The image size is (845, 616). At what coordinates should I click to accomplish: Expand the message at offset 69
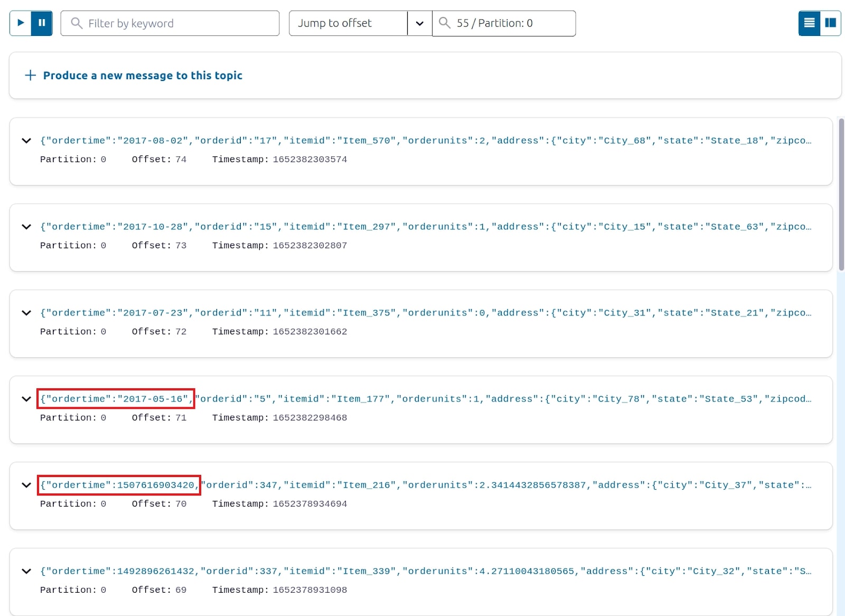pos(26,571)
